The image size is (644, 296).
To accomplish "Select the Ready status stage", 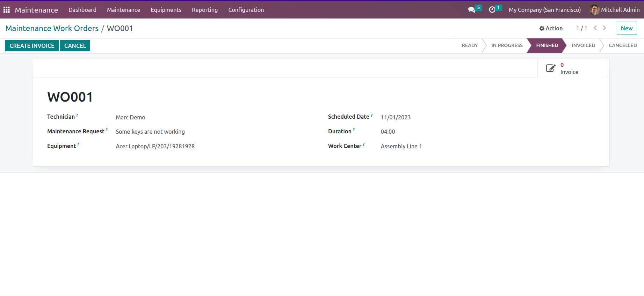I will (x=470, y=45).
